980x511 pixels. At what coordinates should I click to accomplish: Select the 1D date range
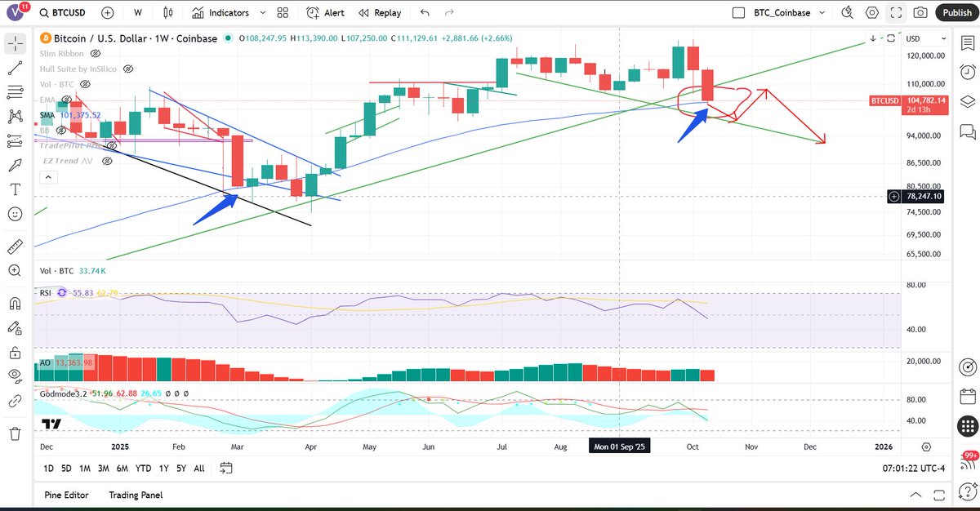(x=49, y=469)
